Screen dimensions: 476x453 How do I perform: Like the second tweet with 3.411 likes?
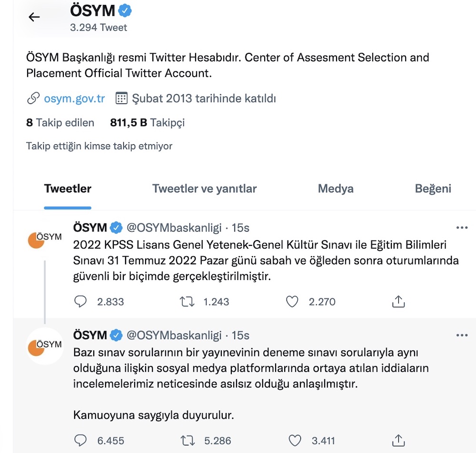pos(295,440)
